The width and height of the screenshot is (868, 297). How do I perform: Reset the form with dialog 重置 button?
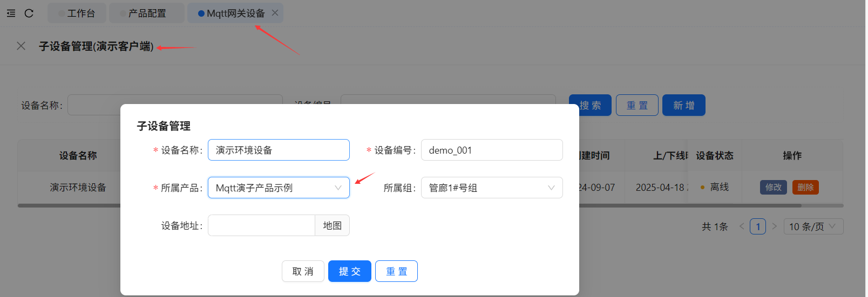pyautogui.click(x=396, y=271)
